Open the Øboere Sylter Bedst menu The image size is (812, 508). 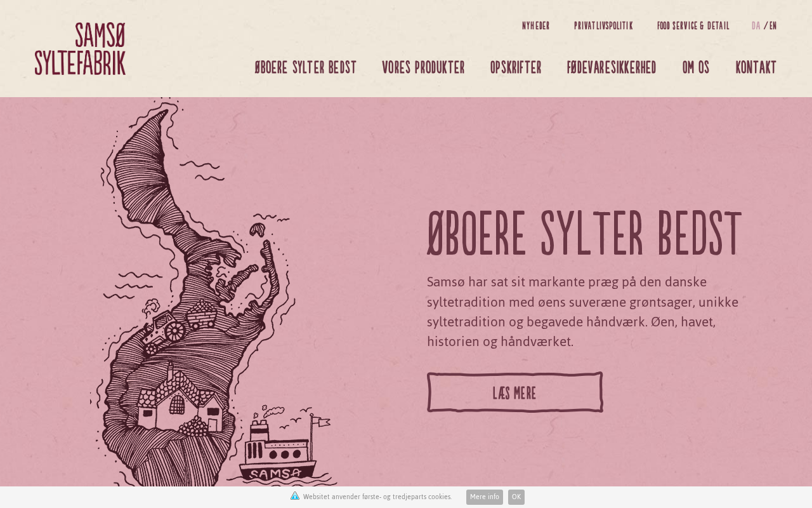(306, 67)
